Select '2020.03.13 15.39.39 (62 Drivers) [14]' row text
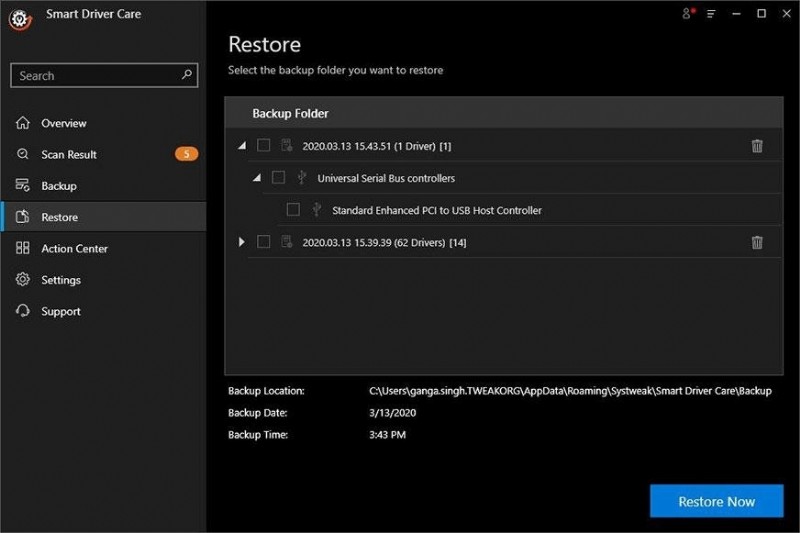Viewport: 800px width, 533px height. (384, 243)
